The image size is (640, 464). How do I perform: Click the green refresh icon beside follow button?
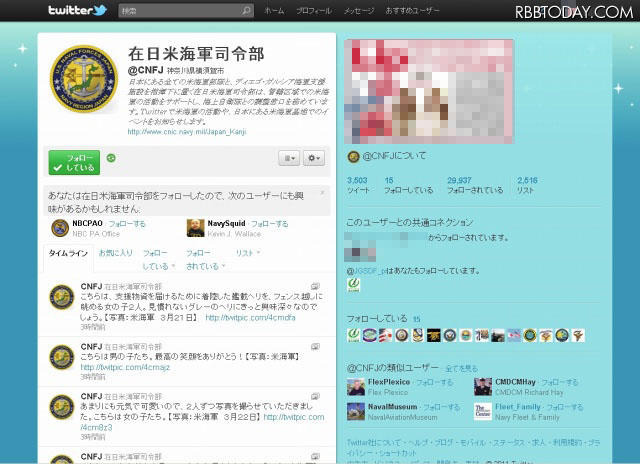111,158
